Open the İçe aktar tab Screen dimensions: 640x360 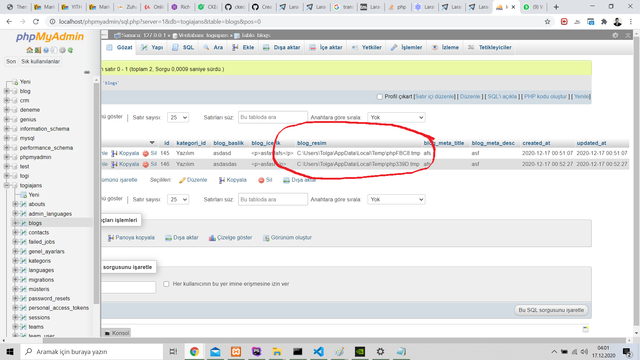coord(326,47)
